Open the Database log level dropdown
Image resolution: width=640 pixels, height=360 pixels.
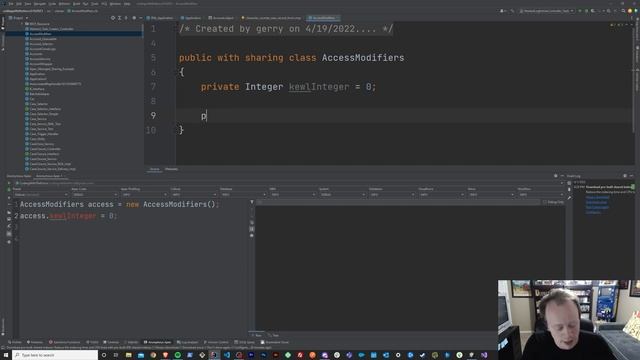[243, 195]
